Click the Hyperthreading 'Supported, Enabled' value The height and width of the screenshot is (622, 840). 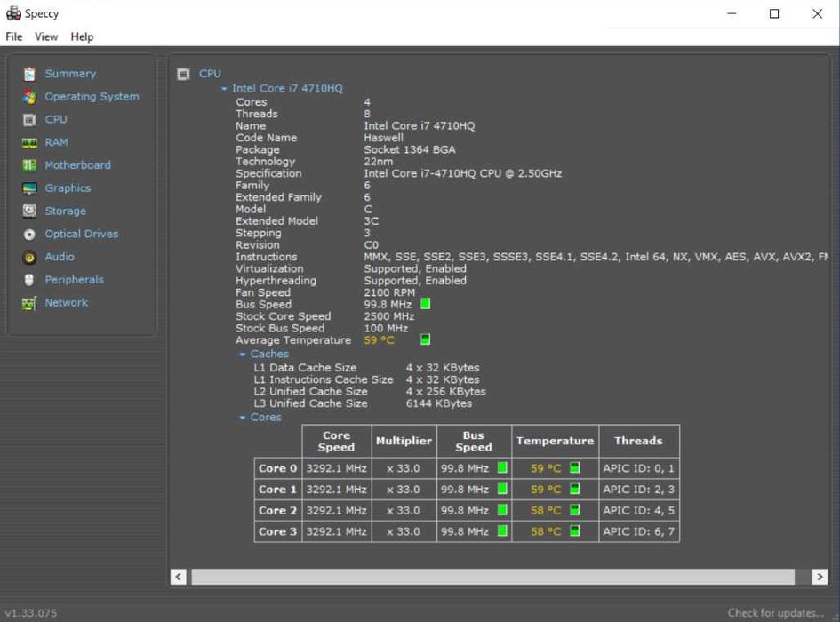point(415,281)
